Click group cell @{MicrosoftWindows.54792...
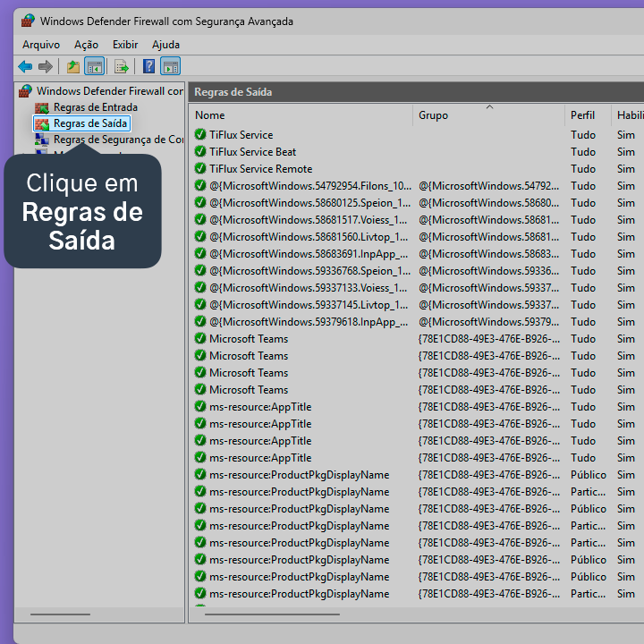 488,186
